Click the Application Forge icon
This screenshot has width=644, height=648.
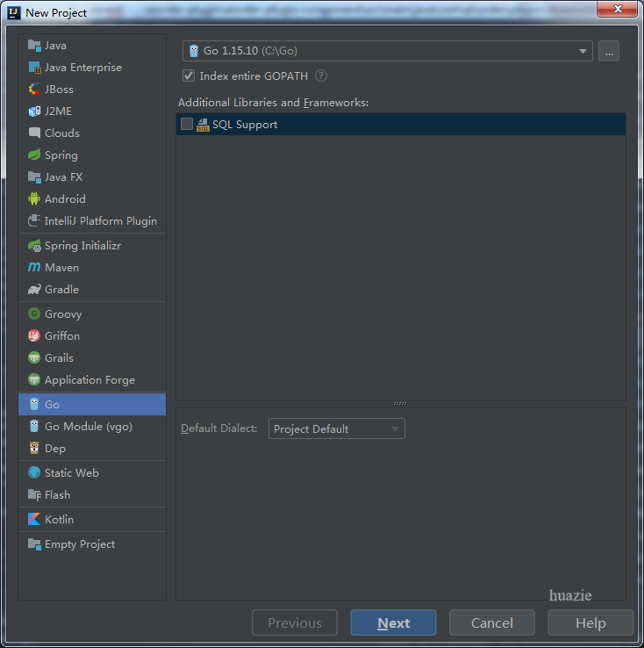coord(34,380)
